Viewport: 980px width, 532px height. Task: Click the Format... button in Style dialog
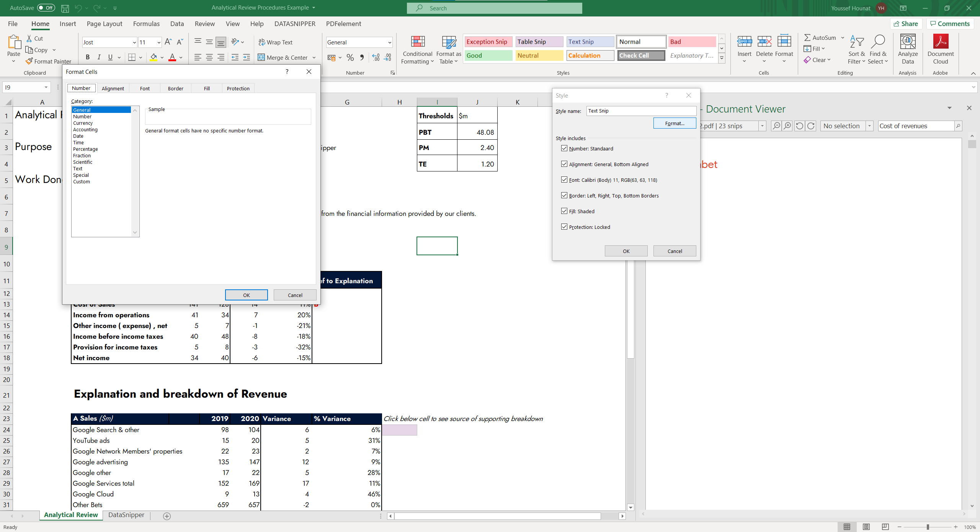675,123
